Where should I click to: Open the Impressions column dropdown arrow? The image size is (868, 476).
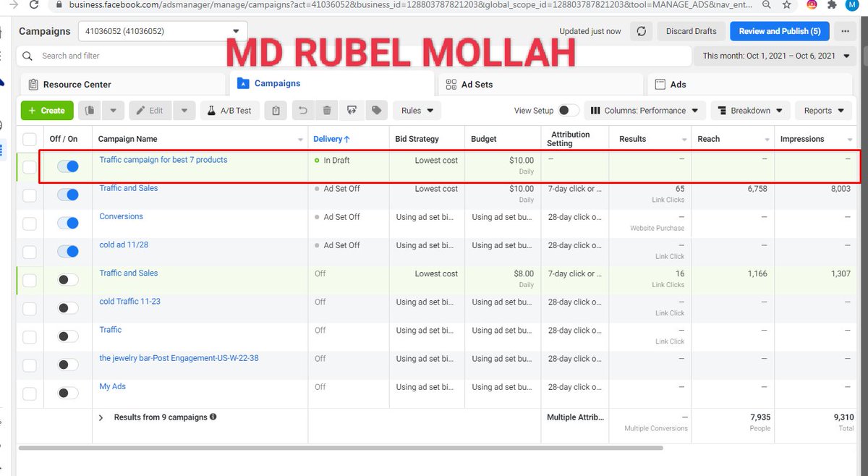click(851, 140)
